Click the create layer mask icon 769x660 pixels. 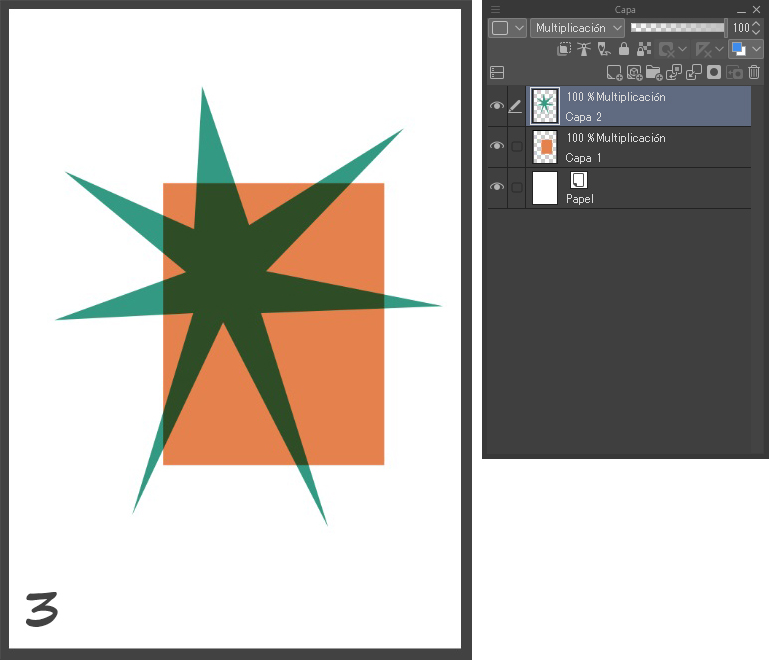click(x=714, y=72)
